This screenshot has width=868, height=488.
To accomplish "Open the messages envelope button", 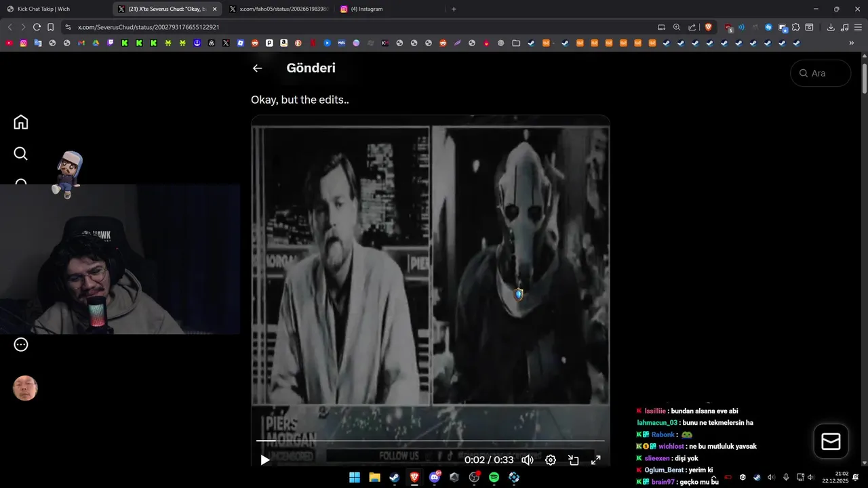I will point(831,441).
